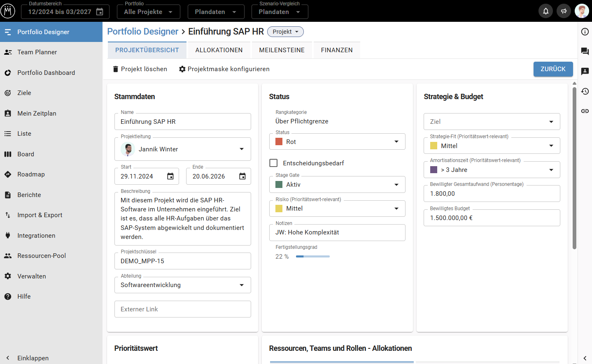This screenshot has width=592, height=364.
Task: Click the Projekt löschen trash icon
Action: coord(116,69)
